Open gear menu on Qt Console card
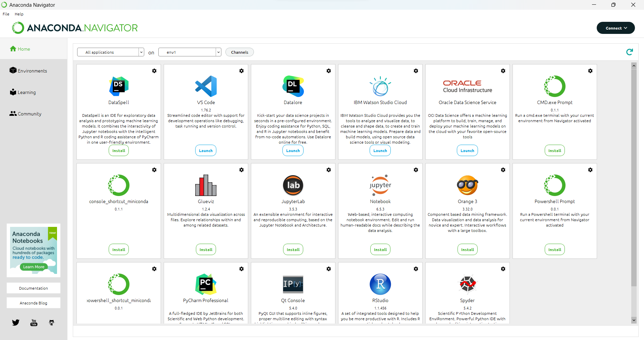644x340 pixels. 329,269
